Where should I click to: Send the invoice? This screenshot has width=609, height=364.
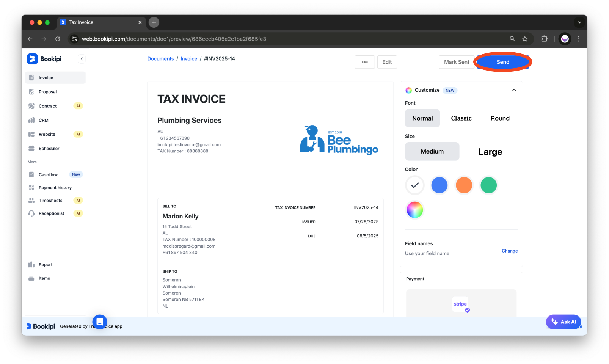click(x=502, y=62)
